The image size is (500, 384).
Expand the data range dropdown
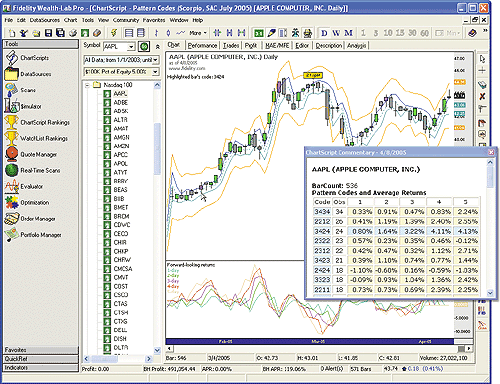pyautogui.click(x=155, y=60)
